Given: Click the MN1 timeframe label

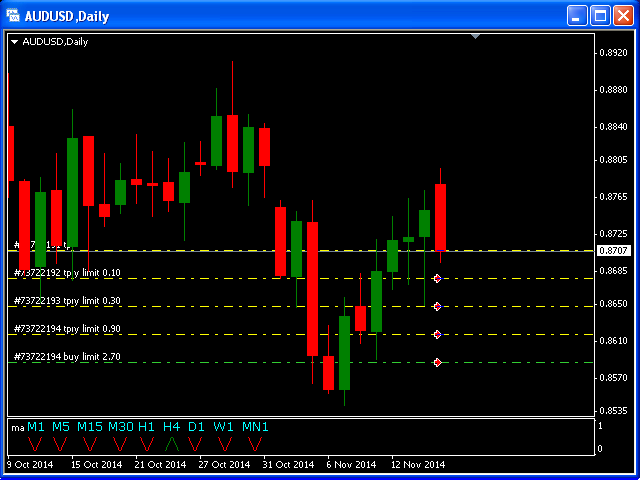Looking at the screenshot, I should click(256, 427).
